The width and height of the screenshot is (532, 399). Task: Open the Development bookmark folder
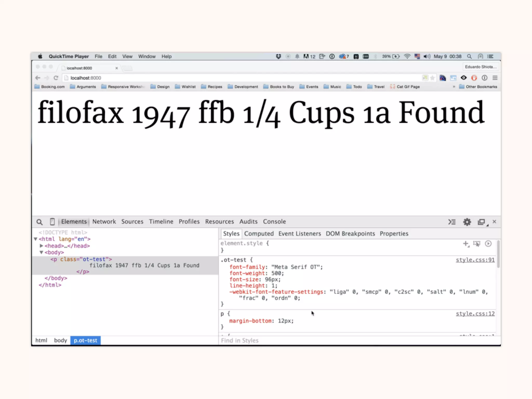[x=243, y=87]
